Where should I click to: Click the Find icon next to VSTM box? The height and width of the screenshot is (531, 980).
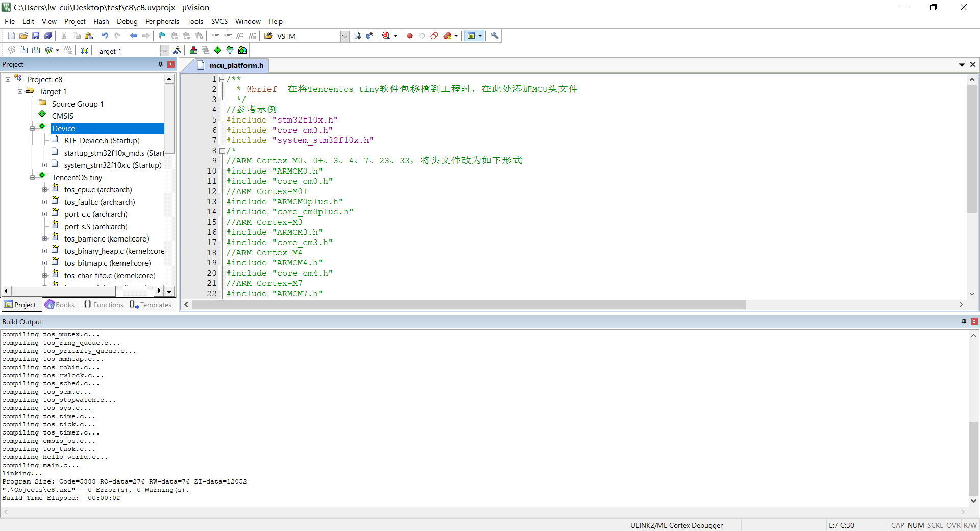coord(357,36)
